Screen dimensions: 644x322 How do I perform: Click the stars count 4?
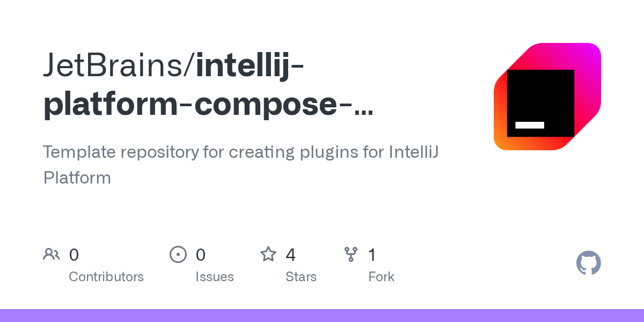click(290, 254)
